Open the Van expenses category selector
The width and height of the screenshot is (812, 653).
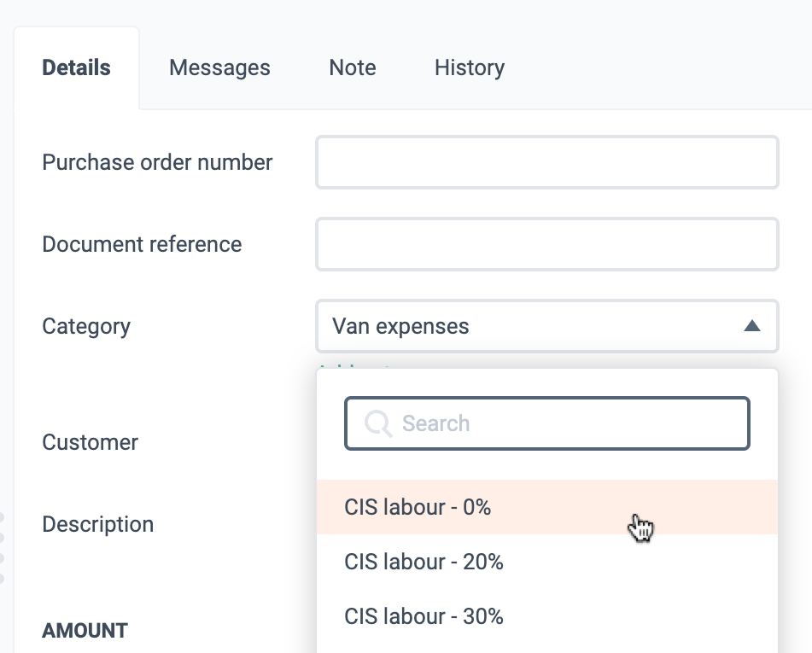(546, 326)
